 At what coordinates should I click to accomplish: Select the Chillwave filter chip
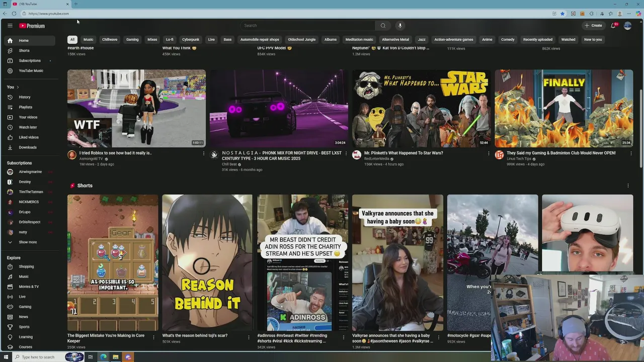click(110, 39)
